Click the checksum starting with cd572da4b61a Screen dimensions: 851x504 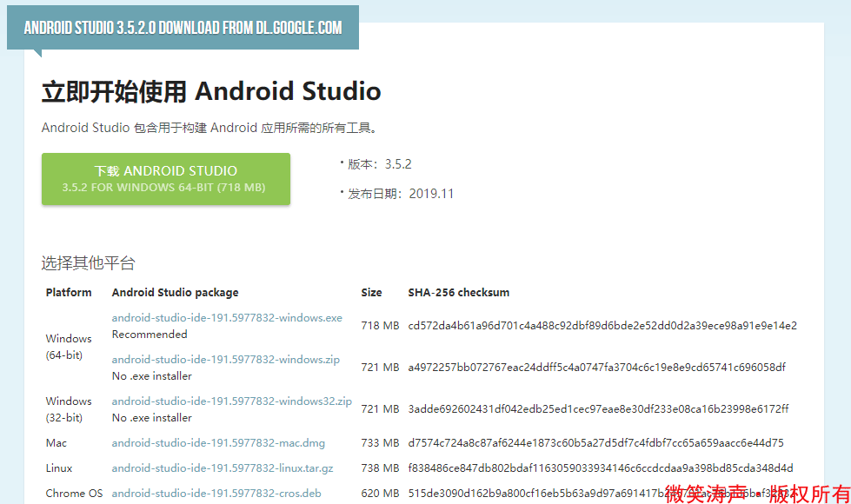click(602, 326)
